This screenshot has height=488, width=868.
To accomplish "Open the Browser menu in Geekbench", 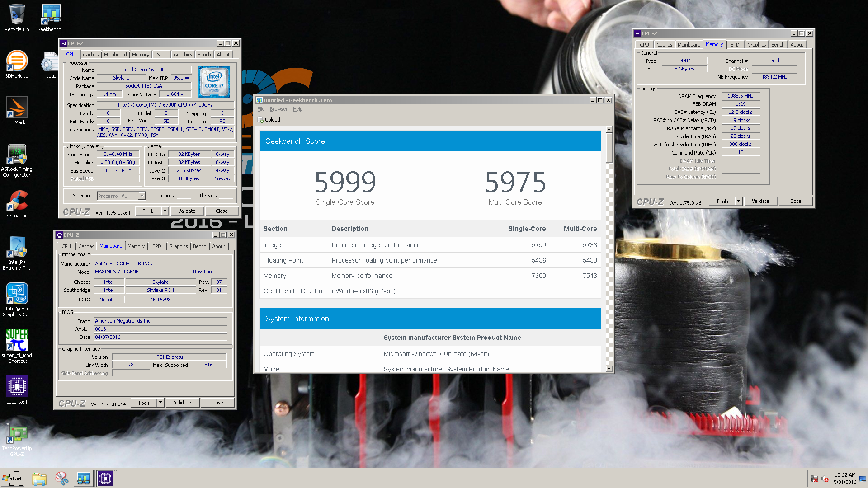I will [x=278, y=109].
